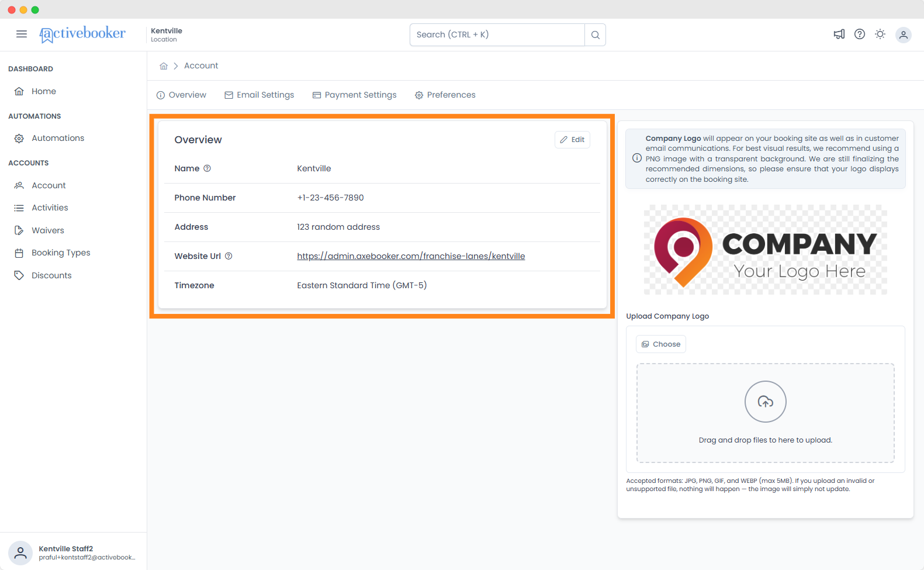Click the Activities list icon in sidebar
The width and height of the screenshot is (924, 570).
[x=19, y=208]
